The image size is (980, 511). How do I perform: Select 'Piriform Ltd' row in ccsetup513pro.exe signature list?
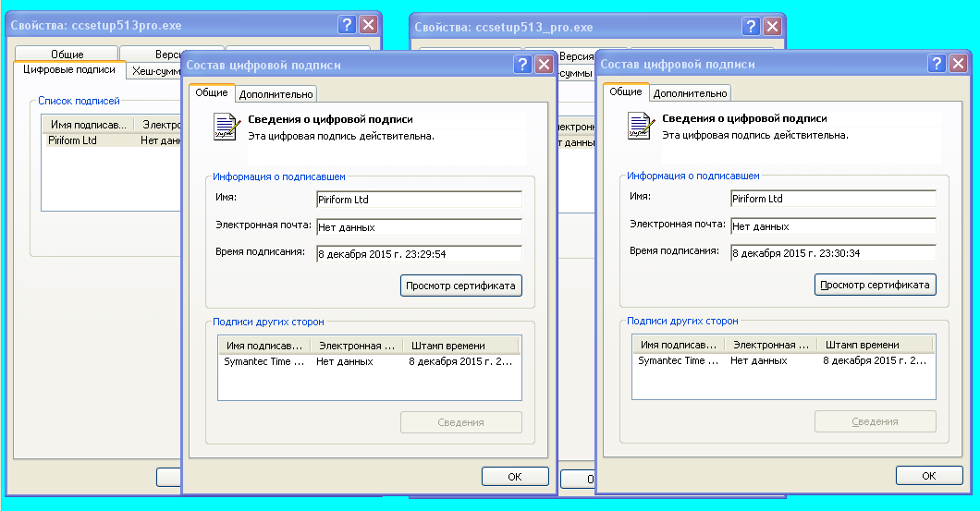(112, 140)
